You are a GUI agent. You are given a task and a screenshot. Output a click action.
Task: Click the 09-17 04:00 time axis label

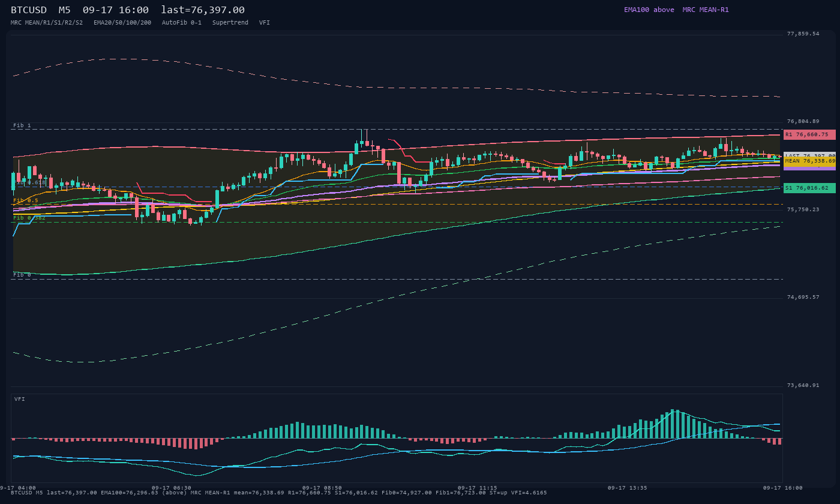point(18,488)
